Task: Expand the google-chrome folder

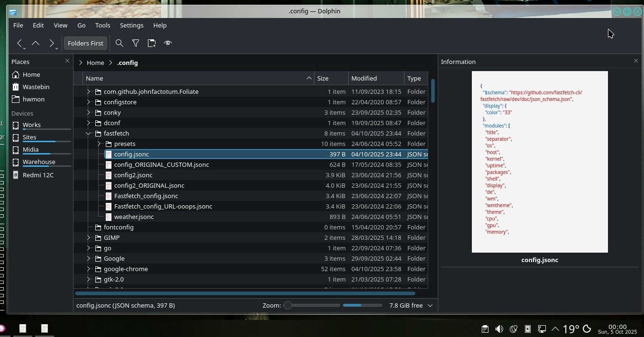Action: click(88, 269)
